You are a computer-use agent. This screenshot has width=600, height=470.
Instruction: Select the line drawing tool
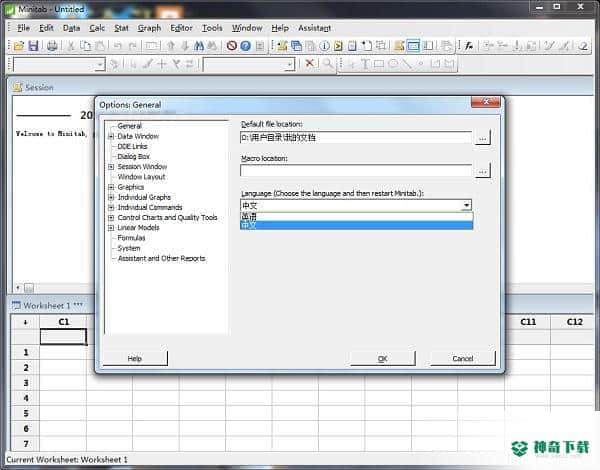[x=407, y=64]
